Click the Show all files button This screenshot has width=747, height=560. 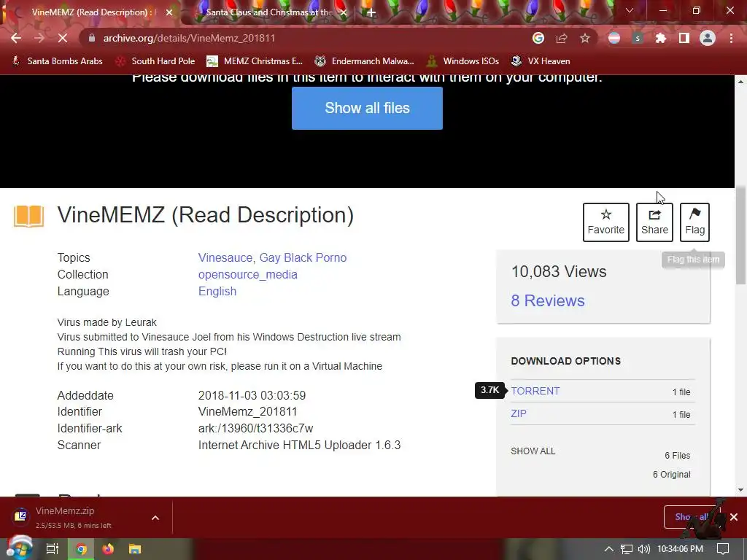368,108
